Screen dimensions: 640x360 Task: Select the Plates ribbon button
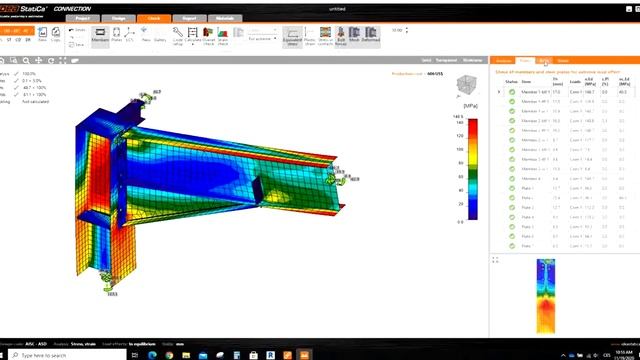coord(116,35)
